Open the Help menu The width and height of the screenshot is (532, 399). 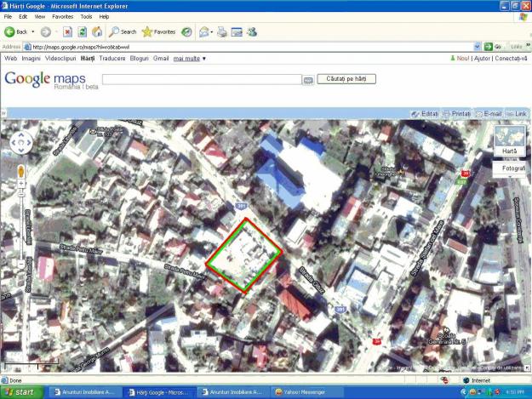click(x=104, y=17)
